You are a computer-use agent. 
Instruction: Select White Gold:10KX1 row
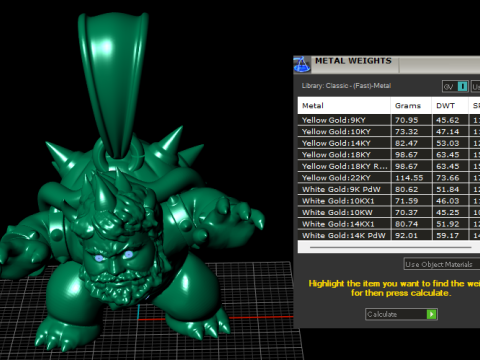[389, 201]
